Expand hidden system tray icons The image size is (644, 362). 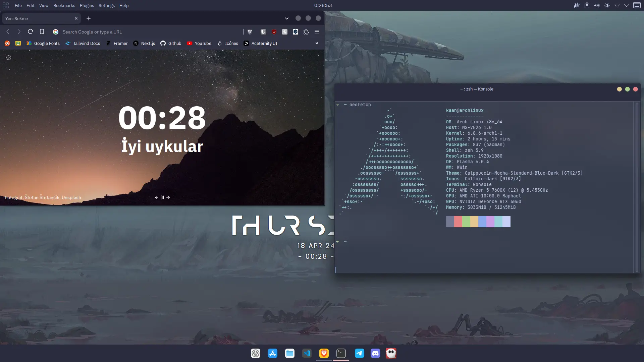point(627,5)
